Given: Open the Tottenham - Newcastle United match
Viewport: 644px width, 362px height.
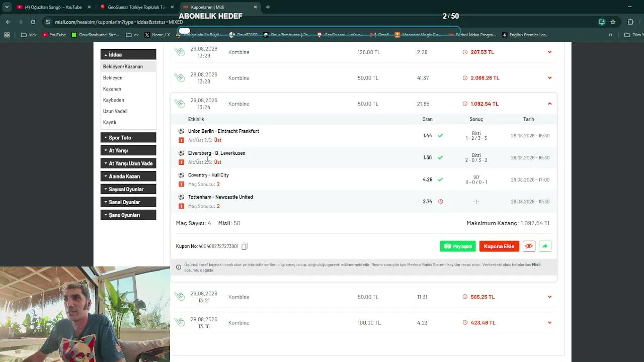Looking at the screenshot, I should (x=220, y=197).
